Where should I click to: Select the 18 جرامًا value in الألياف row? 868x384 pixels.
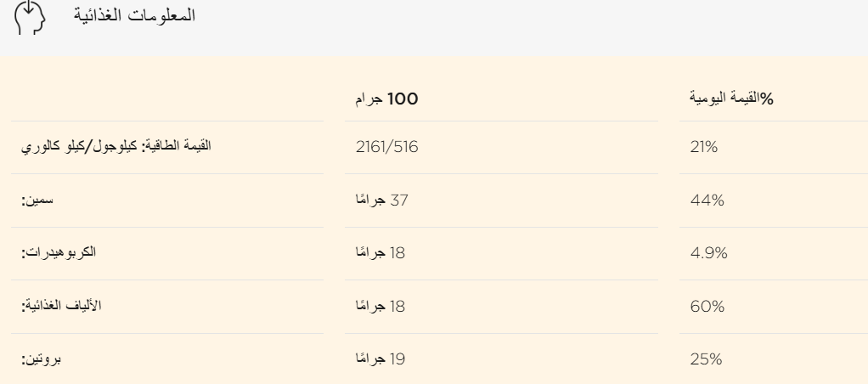click(x=381, y=307)
